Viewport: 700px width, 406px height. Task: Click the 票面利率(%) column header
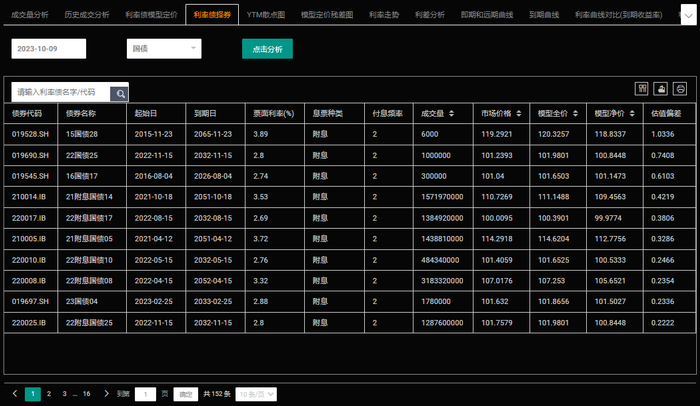pyautogui.click(x=274, y=113)
